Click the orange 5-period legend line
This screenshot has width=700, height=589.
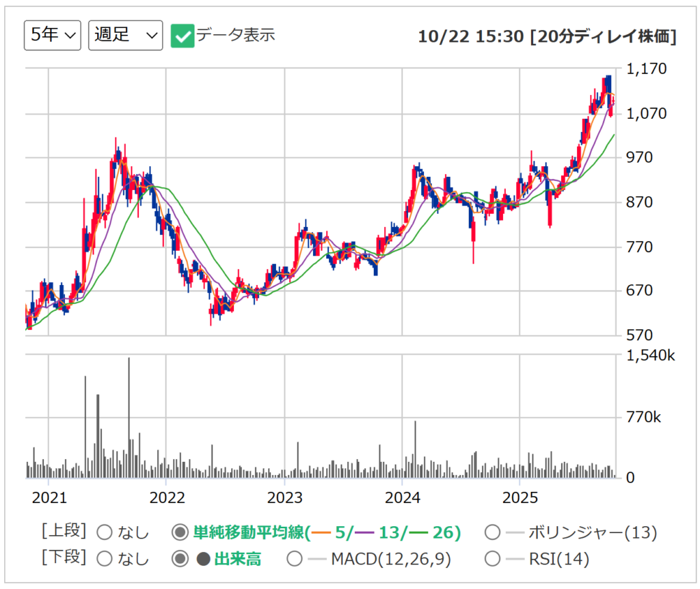323,532
